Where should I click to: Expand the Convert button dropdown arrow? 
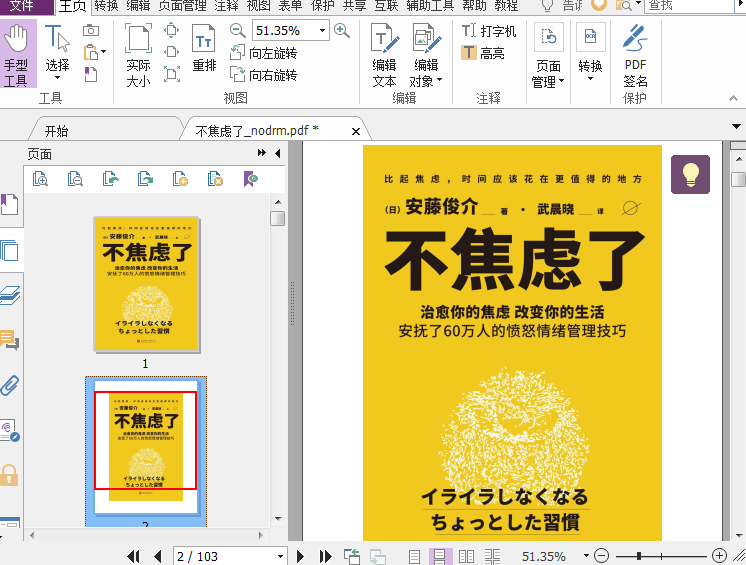(x=590, y=78)
